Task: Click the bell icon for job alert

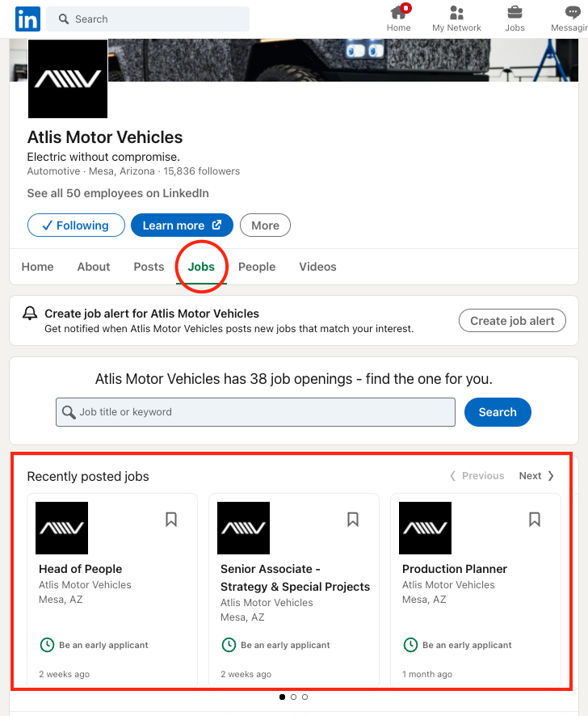Action: [x=30, y=314]
